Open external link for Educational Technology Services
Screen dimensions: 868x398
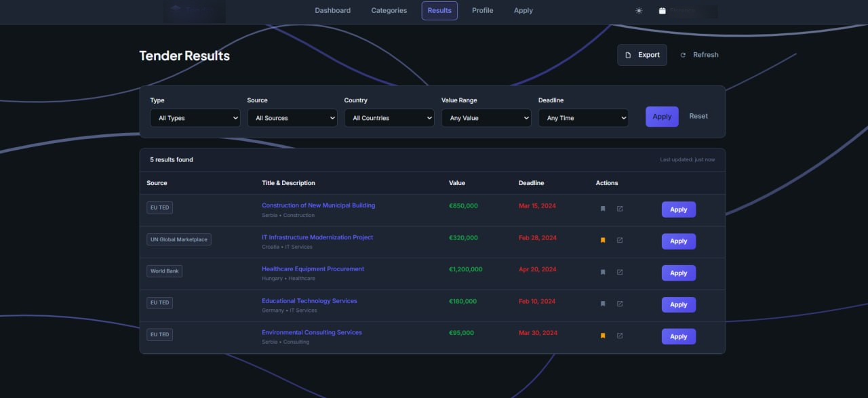click(x=620, y=304)
